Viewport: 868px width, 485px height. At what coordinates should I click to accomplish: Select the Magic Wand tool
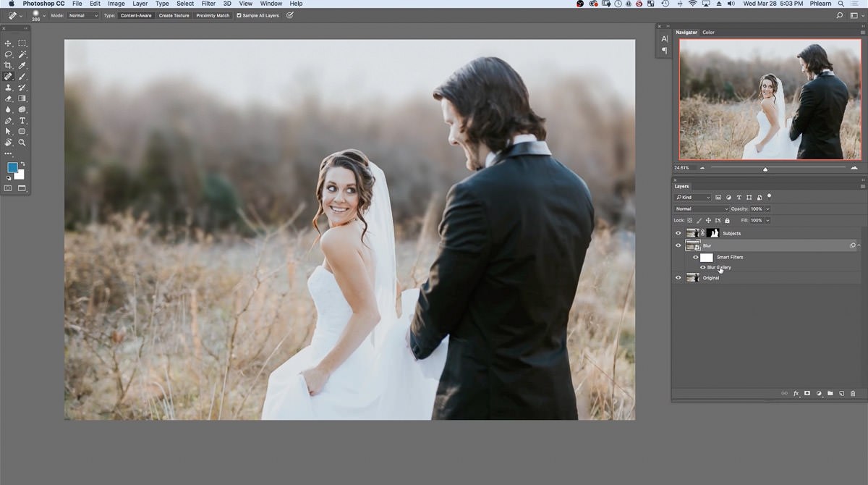tap(22, 54)
